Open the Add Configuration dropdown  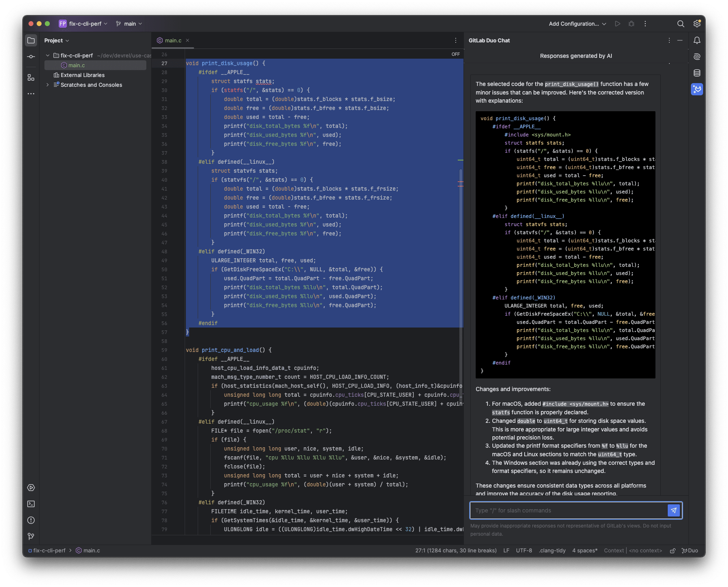[577, 24]
